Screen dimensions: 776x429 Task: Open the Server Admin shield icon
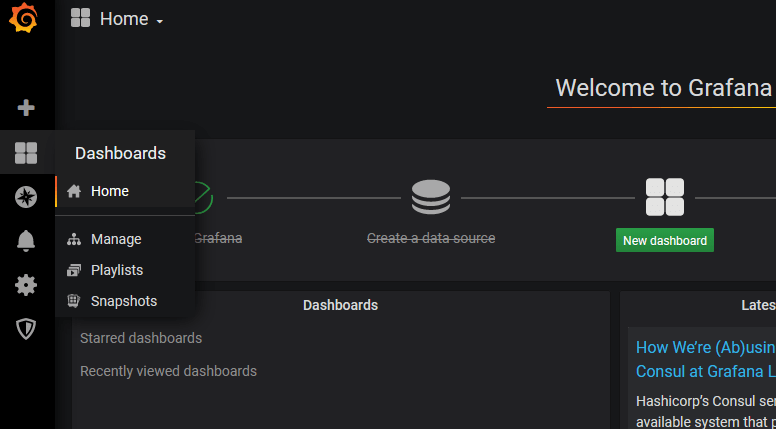26,329
